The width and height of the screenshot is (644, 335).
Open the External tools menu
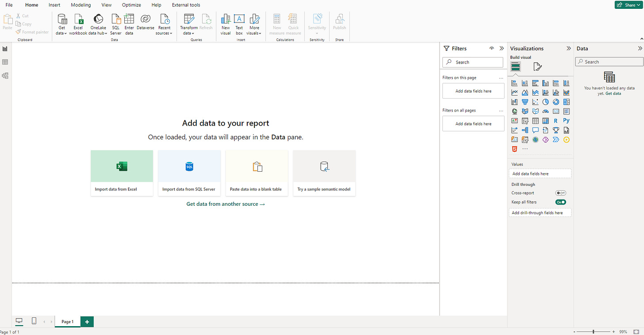click(186, 5)
